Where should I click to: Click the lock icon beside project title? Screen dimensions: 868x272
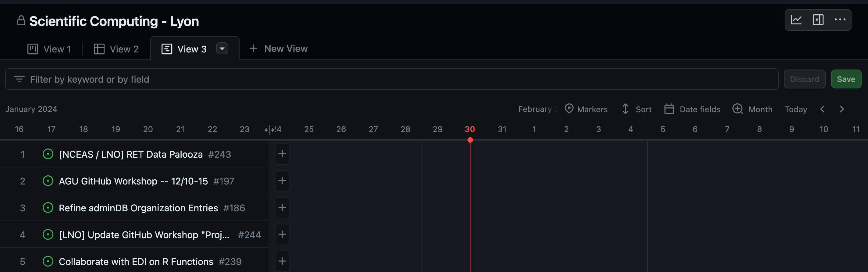(21, 20)
